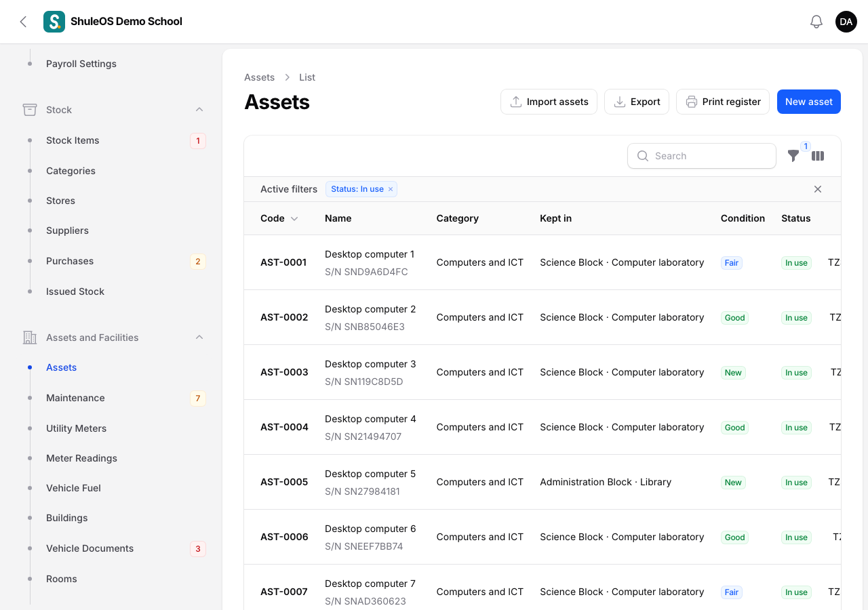
Task: Click the Vehicle Documents count badge 3
Action: click(x=198, y=548)
